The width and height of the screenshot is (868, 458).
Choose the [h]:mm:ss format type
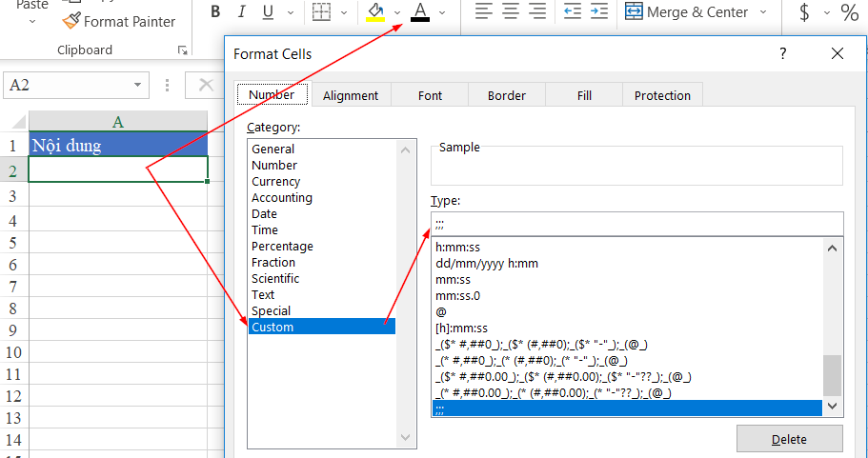tap(627, 328)
